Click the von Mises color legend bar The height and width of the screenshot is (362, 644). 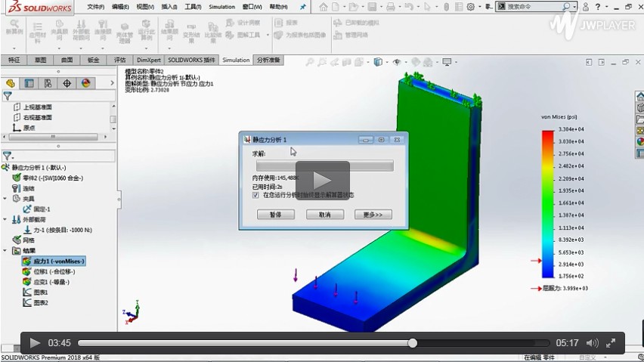548,204
